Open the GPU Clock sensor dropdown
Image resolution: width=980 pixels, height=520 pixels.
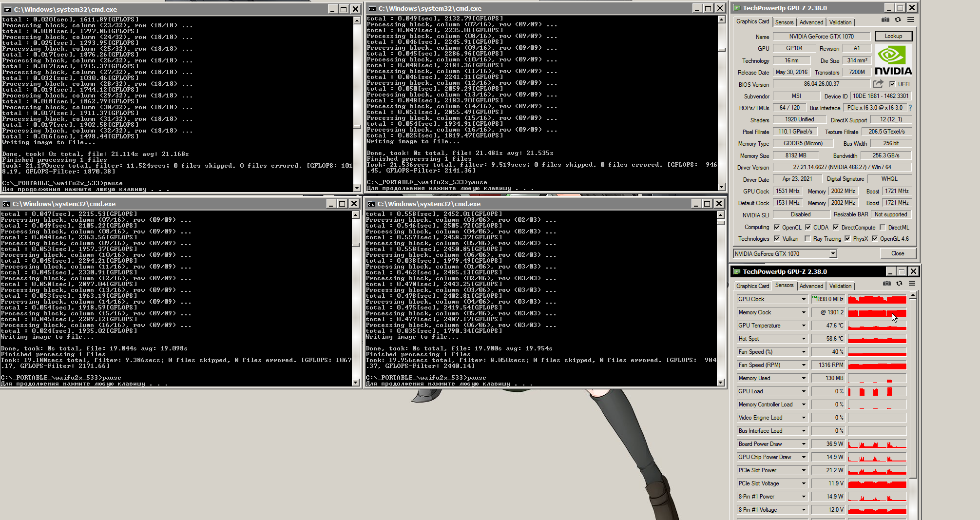(x=804, y=299)
